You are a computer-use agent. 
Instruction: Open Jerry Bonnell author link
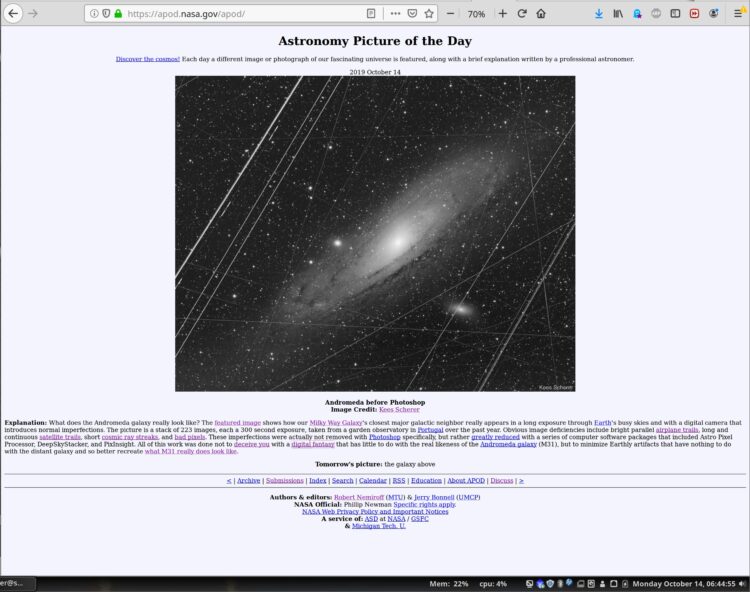tap(434, 497)
